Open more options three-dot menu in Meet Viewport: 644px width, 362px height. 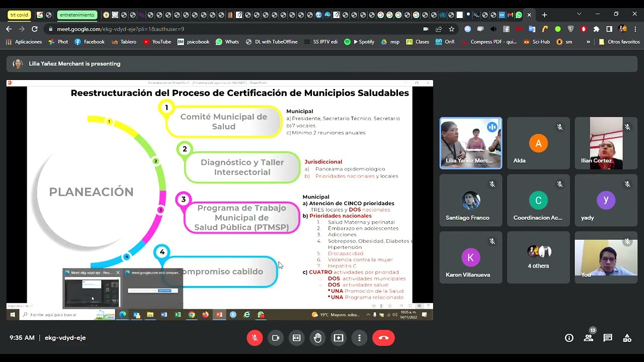(x=359, y=338)
